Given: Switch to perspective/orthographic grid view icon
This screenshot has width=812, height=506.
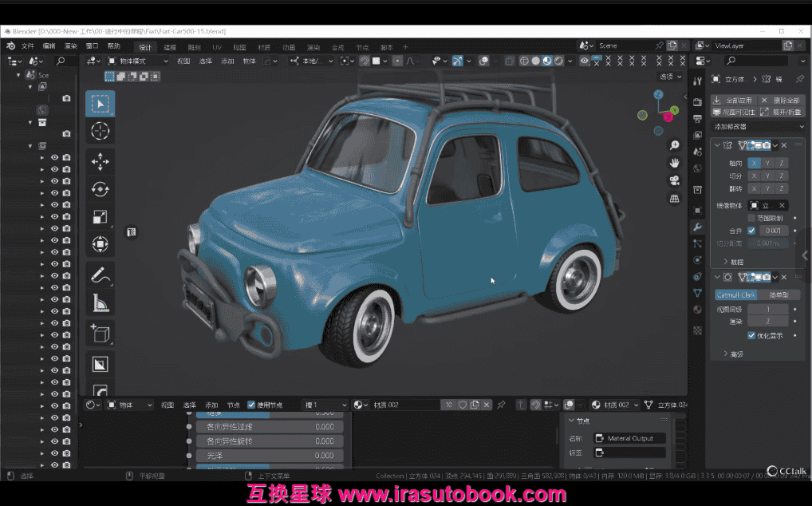Looking at the screenshot, I should [x=674, y=198].
